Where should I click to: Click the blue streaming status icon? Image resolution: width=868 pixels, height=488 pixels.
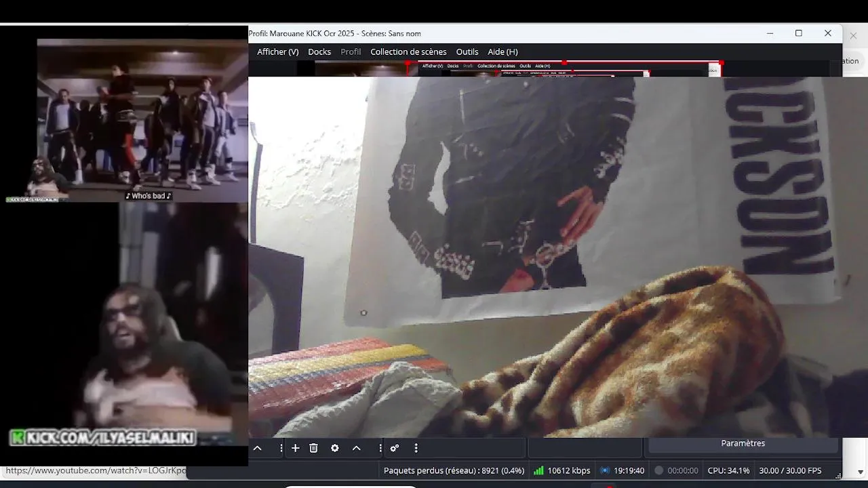(x=604, y=470)
